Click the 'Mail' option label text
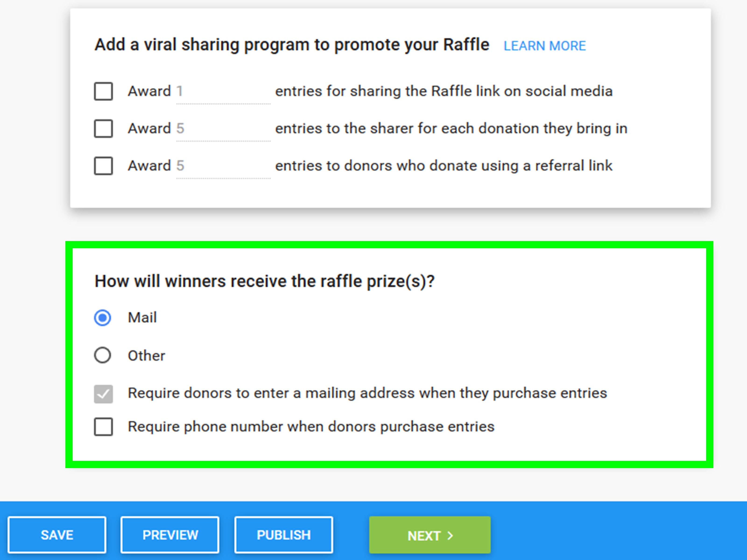This screenshot has height=560, width=747. click(142, 317)
